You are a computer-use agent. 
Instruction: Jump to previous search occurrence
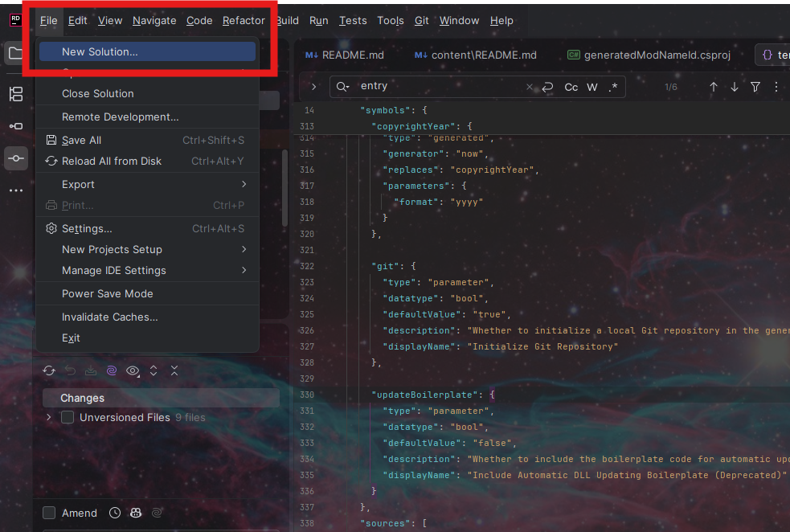(714, 87)
